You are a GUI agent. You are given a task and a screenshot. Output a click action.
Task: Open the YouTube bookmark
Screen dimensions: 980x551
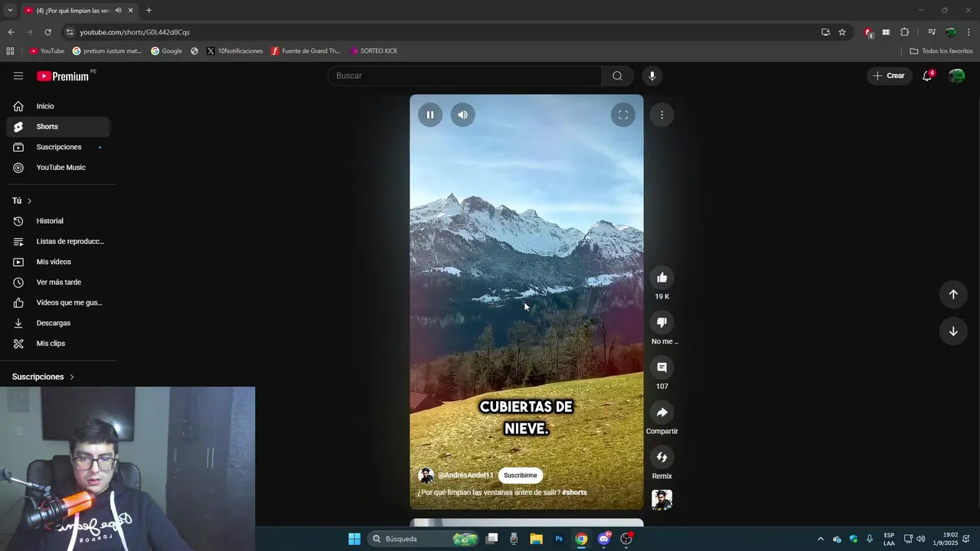tap(47, 51)
